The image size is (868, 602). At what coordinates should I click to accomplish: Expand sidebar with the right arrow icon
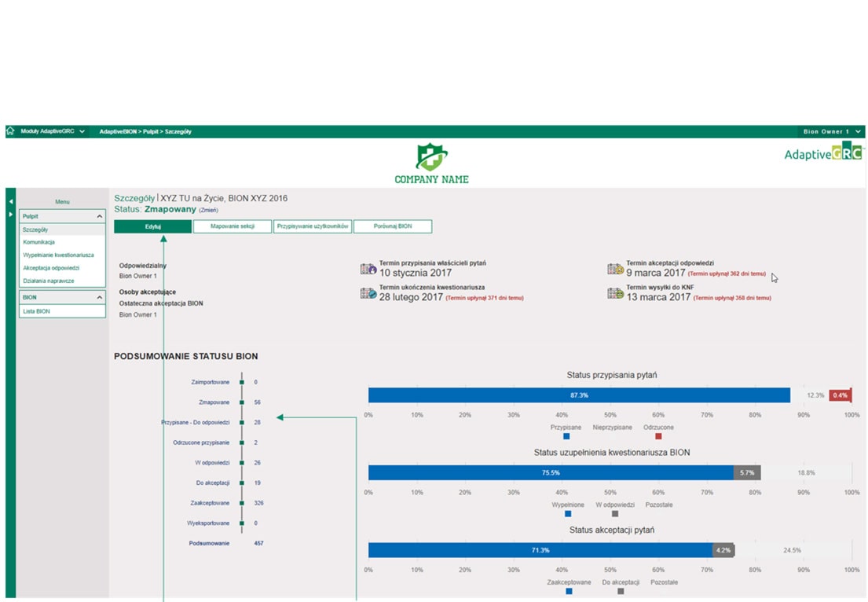coord(11,215)
